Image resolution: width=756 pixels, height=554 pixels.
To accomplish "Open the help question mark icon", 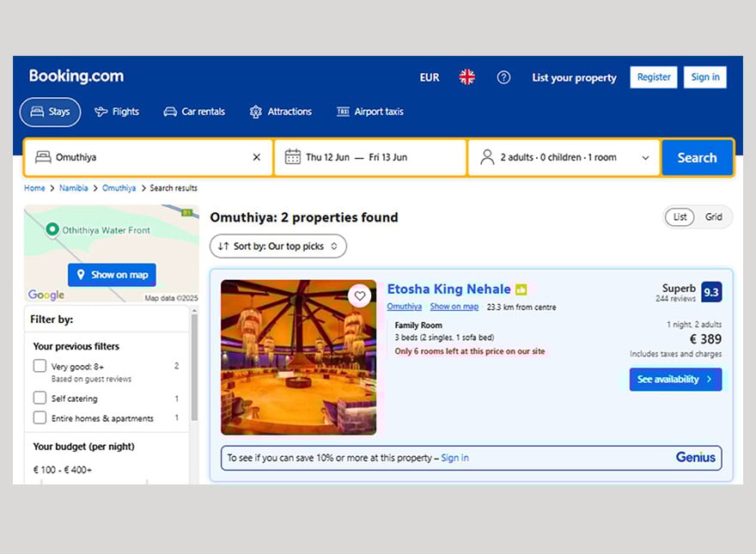I will click(x=503, y=77).
